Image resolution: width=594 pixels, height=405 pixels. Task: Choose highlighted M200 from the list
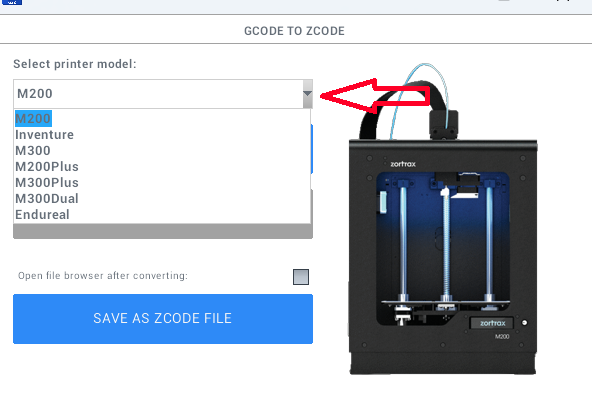coord(33,119)
